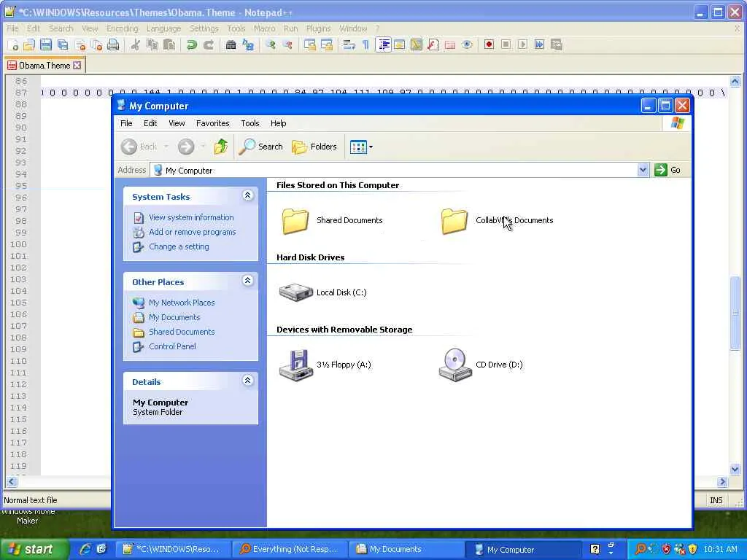Click the Replace icon in Notepad++ toolbar

coord(248,44)
